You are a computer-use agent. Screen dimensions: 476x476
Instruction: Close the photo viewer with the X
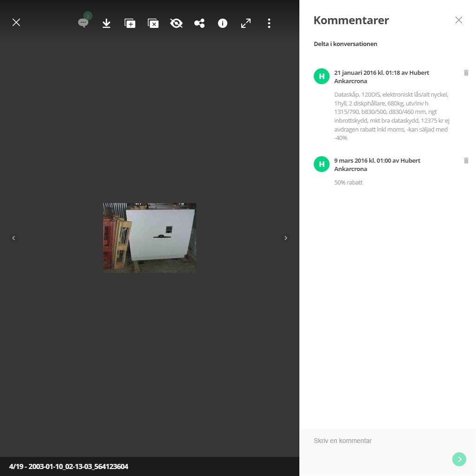point(16,22)
